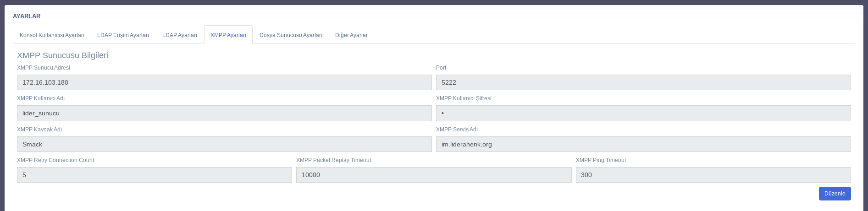Click the XMPP Sunucu Adresi field
The height and width of the screenshot is (211, 868).
(224, 82)
